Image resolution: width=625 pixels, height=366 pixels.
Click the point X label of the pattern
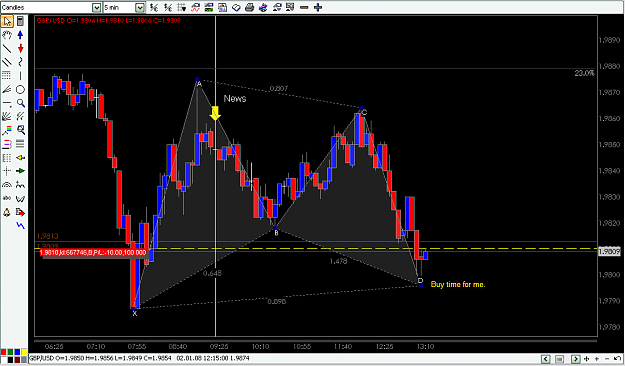pos(135,314)
